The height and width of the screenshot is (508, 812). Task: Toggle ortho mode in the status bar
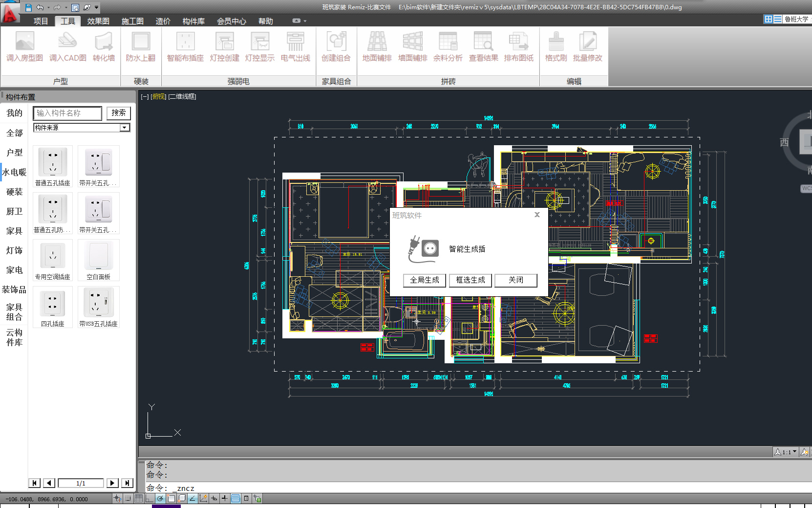point(150,498)
